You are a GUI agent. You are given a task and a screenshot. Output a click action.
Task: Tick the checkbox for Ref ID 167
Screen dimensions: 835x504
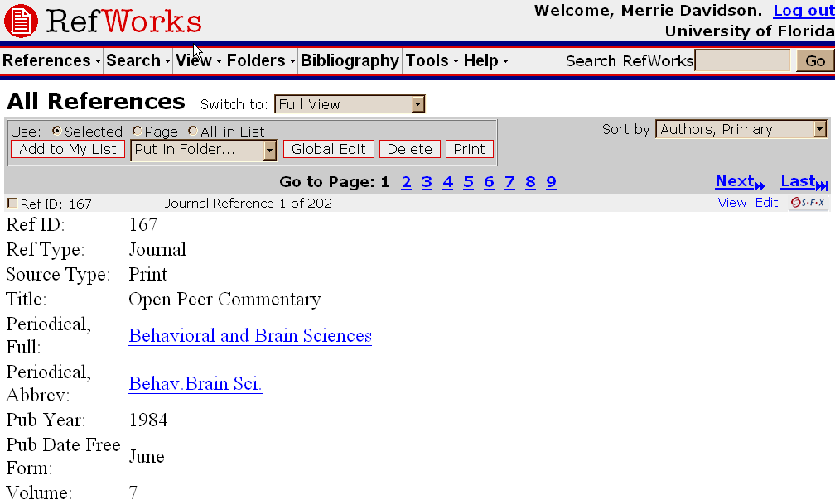click(12, 203)
